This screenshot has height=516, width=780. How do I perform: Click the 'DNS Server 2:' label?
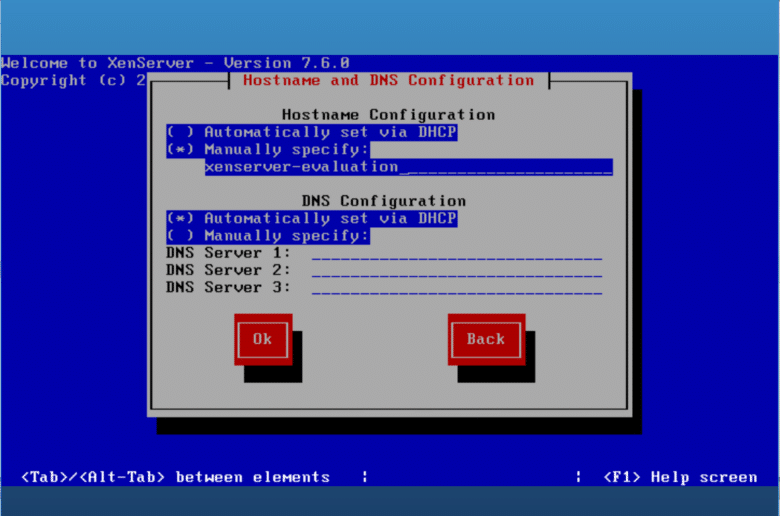coord(228,271)
